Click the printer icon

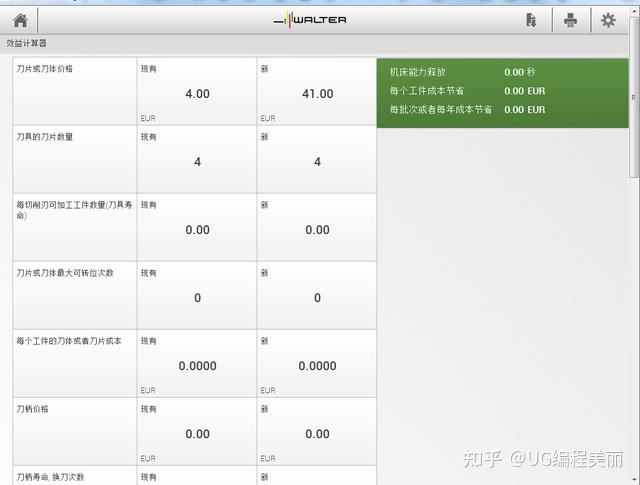tap(570, 20)
